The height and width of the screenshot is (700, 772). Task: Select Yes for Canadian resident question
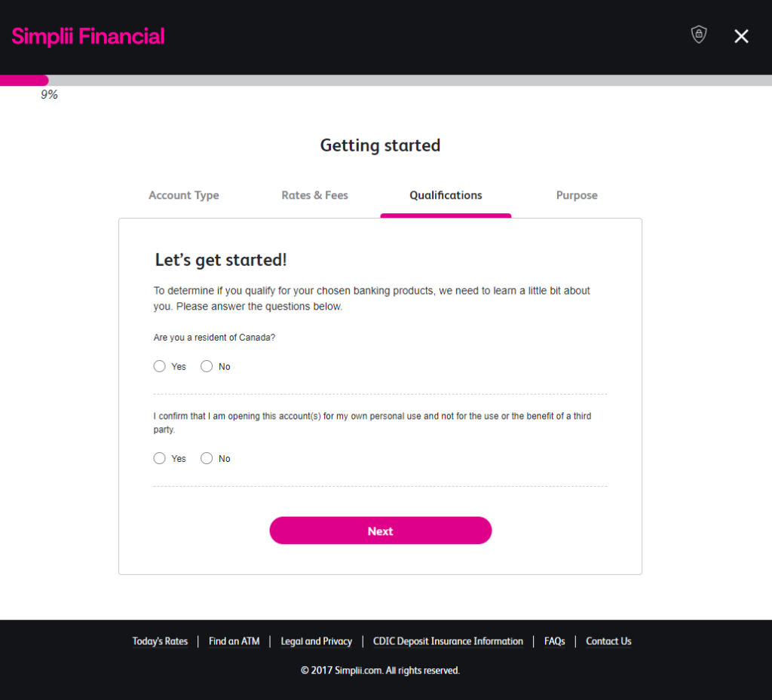[x=160, y=366]
